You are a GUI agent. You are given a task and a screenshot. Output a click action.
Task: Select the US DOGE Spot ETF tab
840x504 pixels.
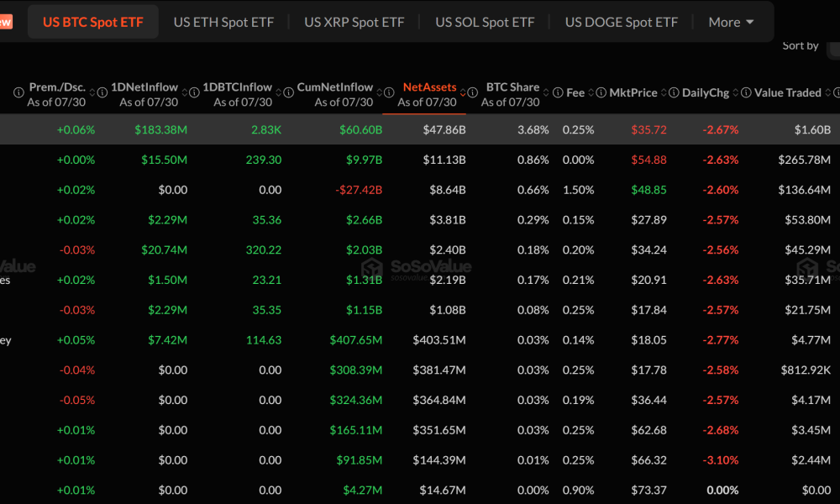click(x=622, y=22)
